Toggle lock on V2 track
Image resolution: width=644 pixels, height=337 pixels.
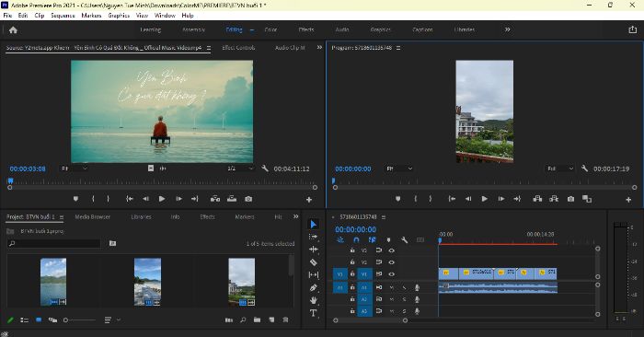[x=352, y=261]
